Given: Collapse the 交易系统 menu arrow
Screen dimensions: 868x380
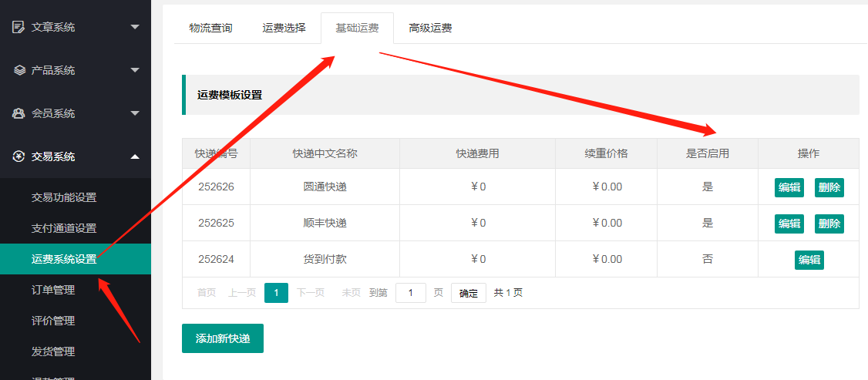Looking at the screenshot, I should (135, 156).
